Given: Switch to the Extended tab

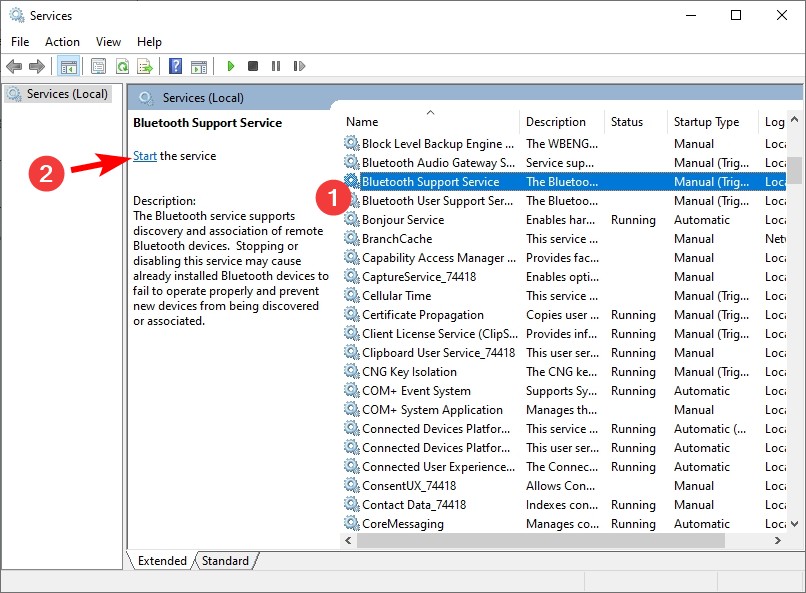Looking at the screenshot, I should click(x=161, y=561).
